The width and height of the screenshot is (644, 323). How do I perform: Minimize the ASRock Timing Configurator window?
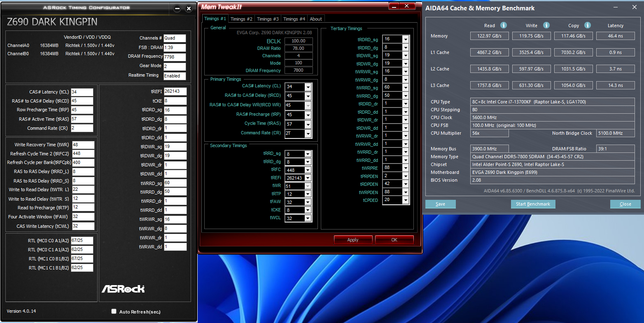pyautogui.click(x=177, y=9)
